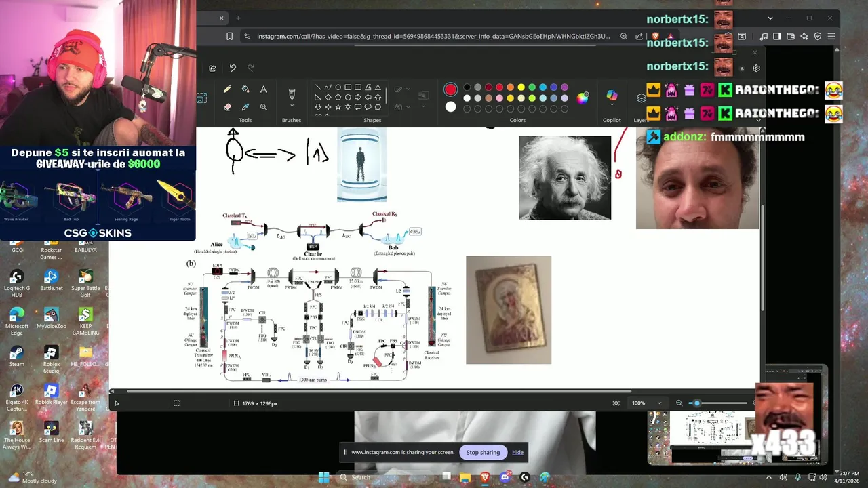Open Discord from the taskbar
Viewport: 868px width, 488px height.
point(505,477)
